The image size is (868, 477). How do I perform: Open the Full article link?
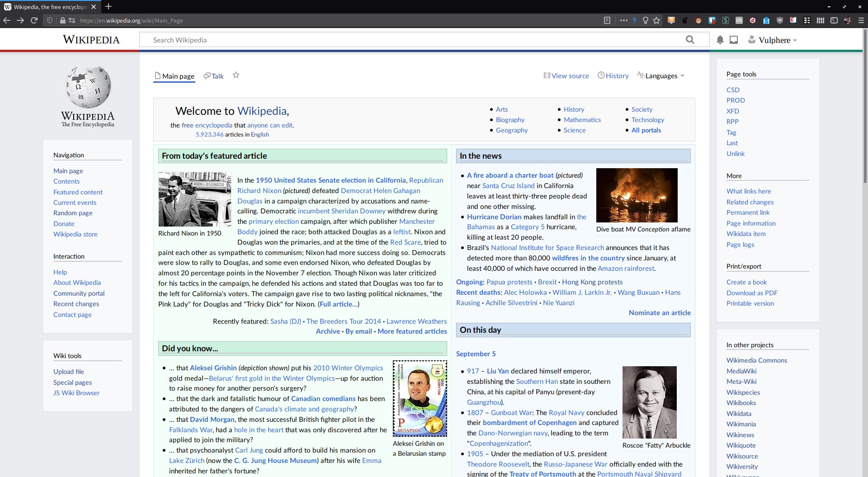[339, 304]
